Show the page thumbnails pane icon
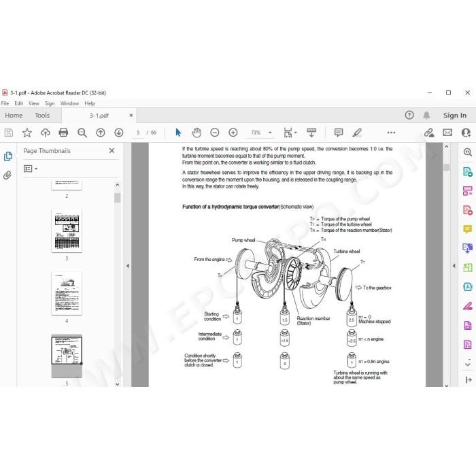 pos(8,156)
